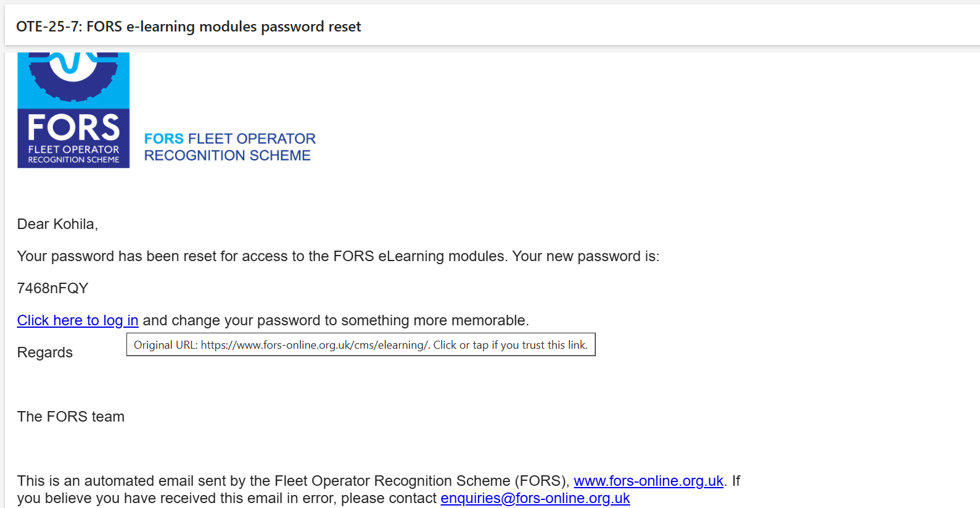Open the 'Click here to log in' link
Viewport: 980px width, 508px height.
coord(78,320)
